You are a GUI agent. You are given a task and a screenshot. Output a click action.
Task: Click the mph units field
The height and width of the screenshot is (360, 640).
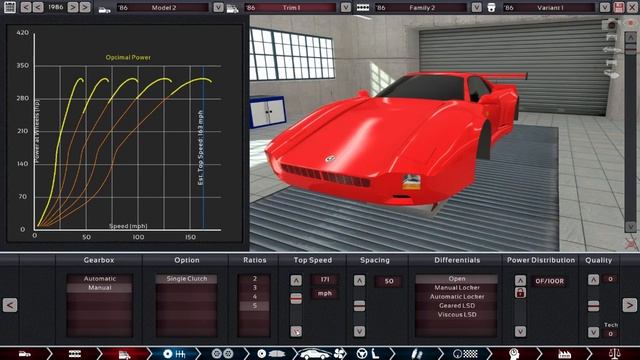pos(325,293)
